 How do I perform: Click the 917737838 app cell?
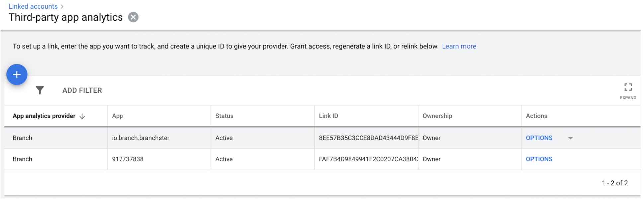(x=127, y=159)
